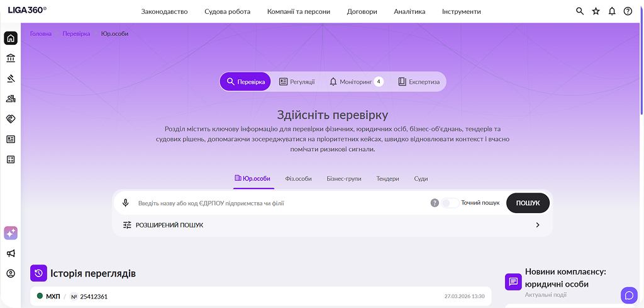Click the ПОШУК button
The width and height of the screenshot is (644, 308).
point(528,203)
